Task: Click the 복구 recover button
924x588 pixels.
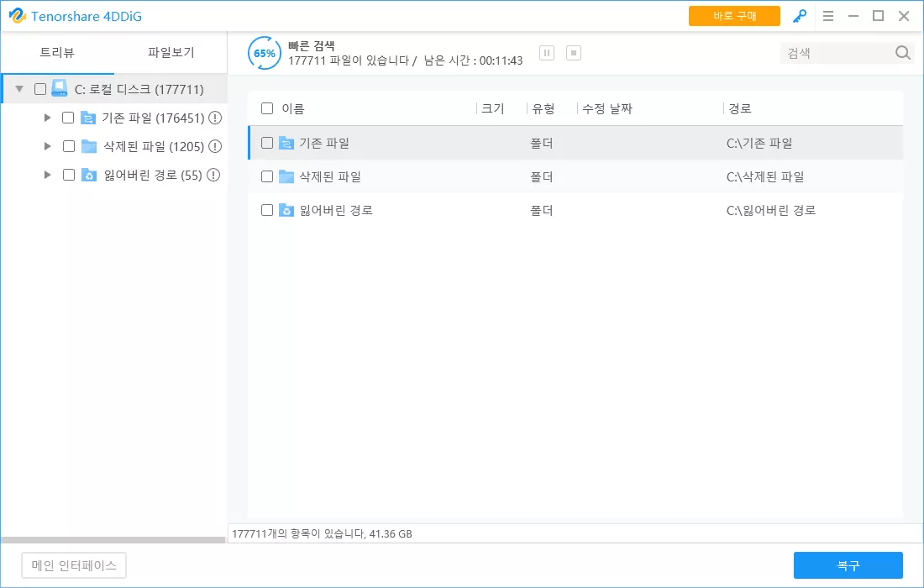Action: [848, 565]
